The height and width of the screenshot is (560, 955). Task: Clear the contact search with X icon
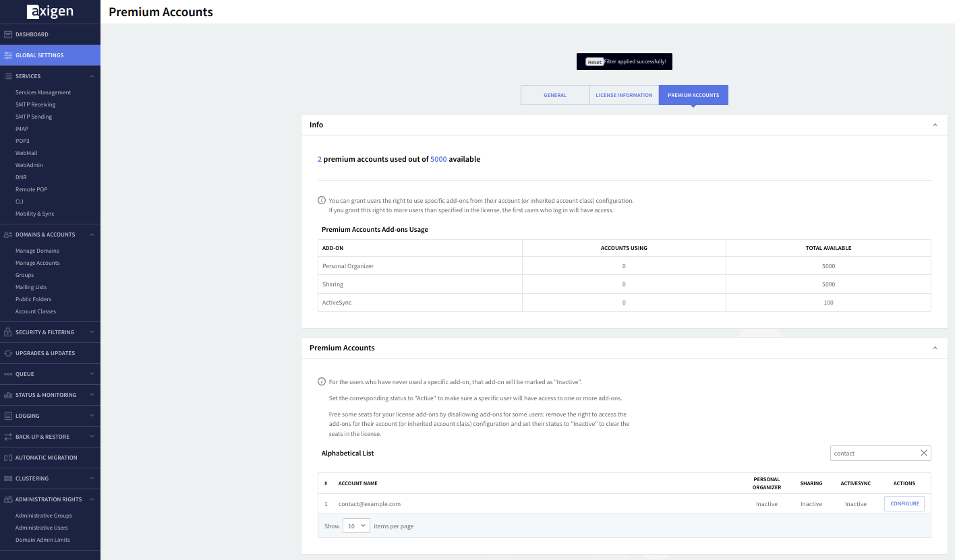924,453
